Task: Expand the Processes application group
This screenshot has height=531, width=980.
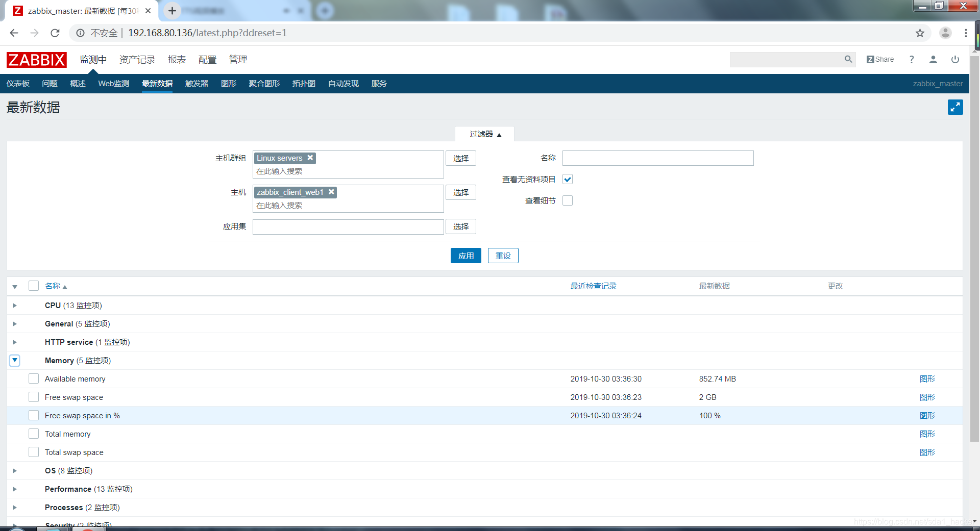Action: click(15, 508)
